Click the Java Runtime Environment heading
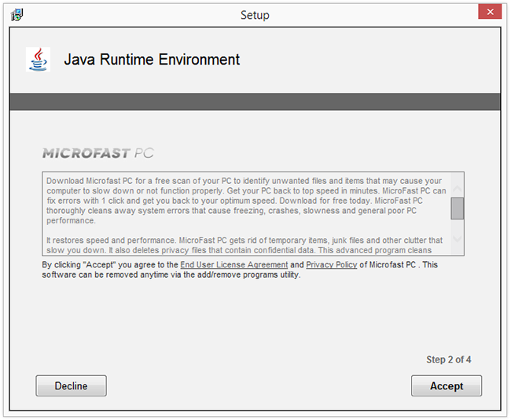Image resolution: width=511 pixels, height=420 pixels. 152,60
